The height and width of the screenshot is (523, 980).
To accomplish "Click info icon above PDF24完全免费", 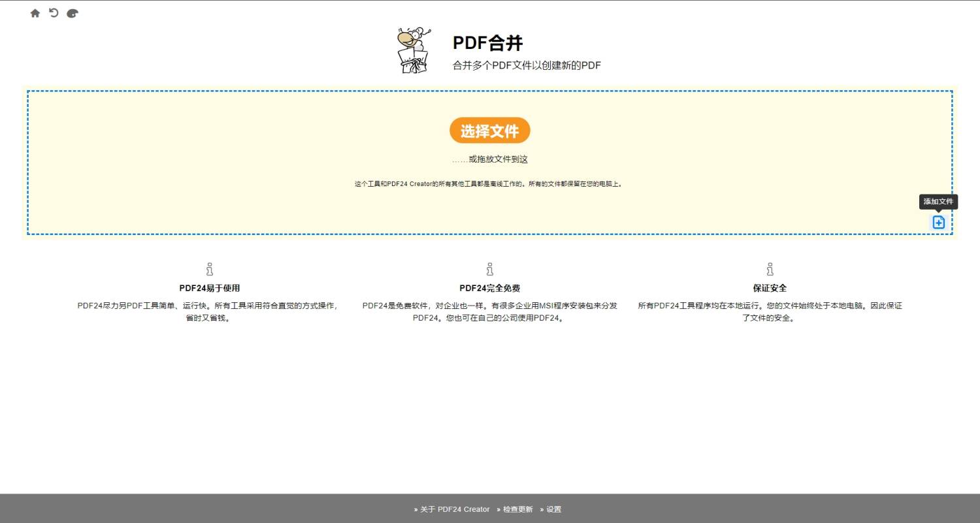I will point(490,269).
